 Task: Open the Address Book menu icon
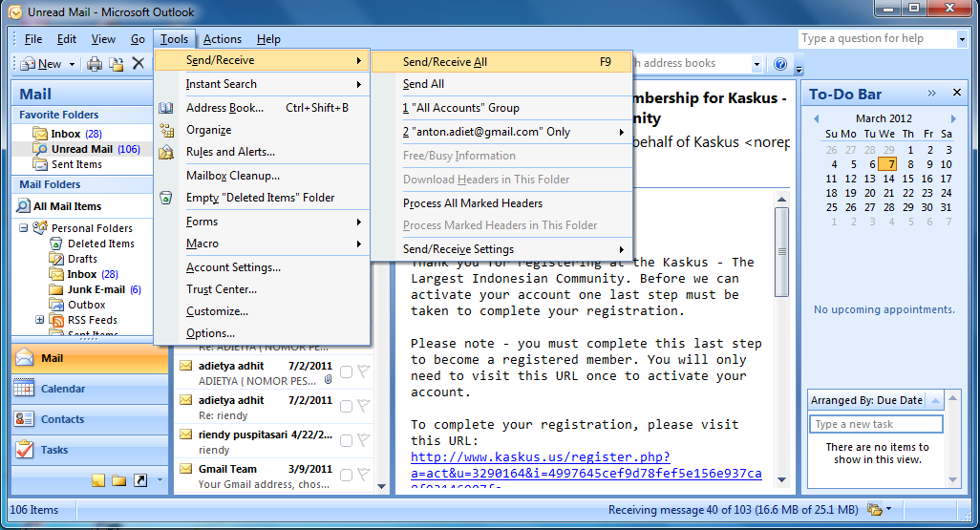tap(166, 108)
